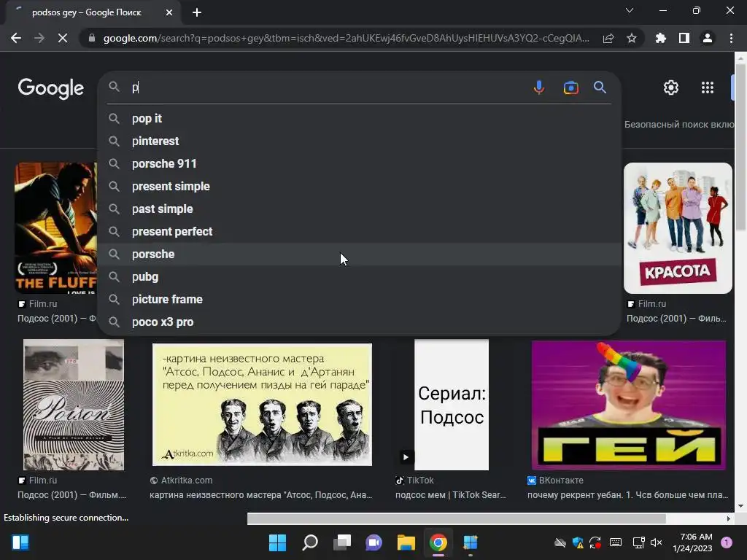Open The Fluffer movie poster image
This screenshot has width=747, height=560.
(55, 227)
